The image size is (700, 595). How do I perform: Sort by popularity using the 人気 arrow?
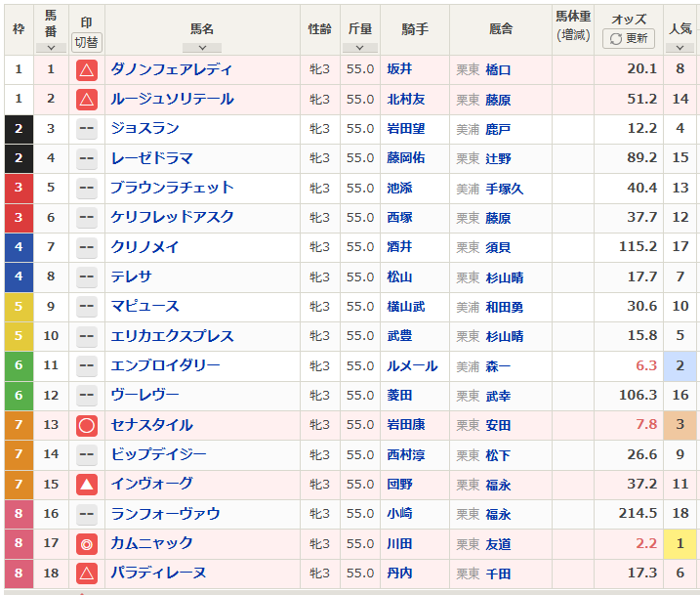click(x=680, y=47)
